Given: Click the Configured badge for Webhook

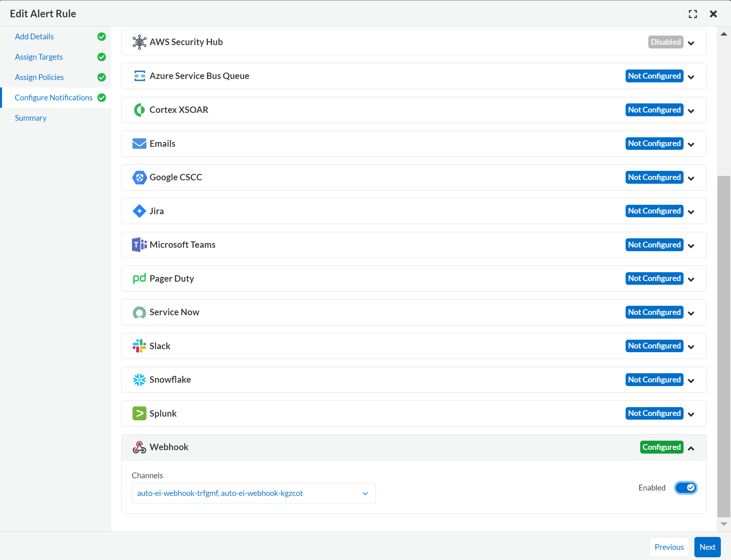Looking at the screenshot, I should click(662, 447).
